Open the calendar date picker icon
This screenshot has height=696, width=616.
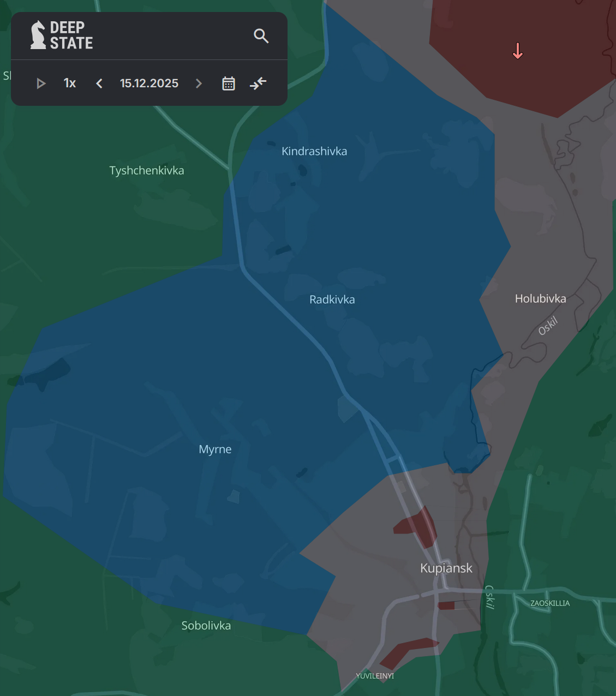click(x=229, y=83)
